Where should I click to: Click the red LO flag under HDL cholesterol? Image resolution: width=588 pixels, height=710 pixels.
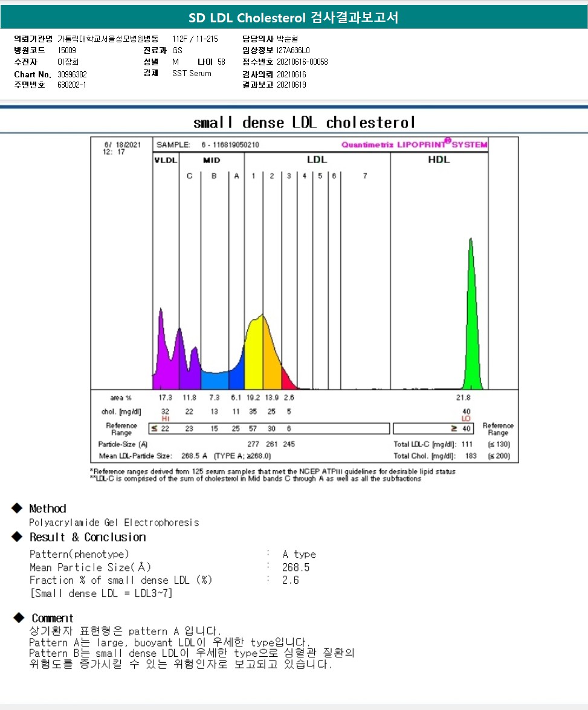(466, 418)
